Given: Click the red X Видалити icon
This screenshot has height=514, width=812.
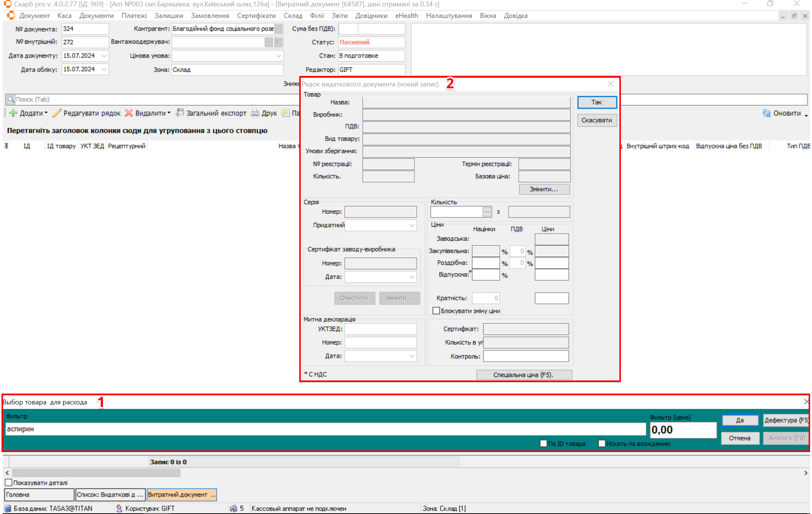Looking at the screenshot, I should tap(129, 113).
